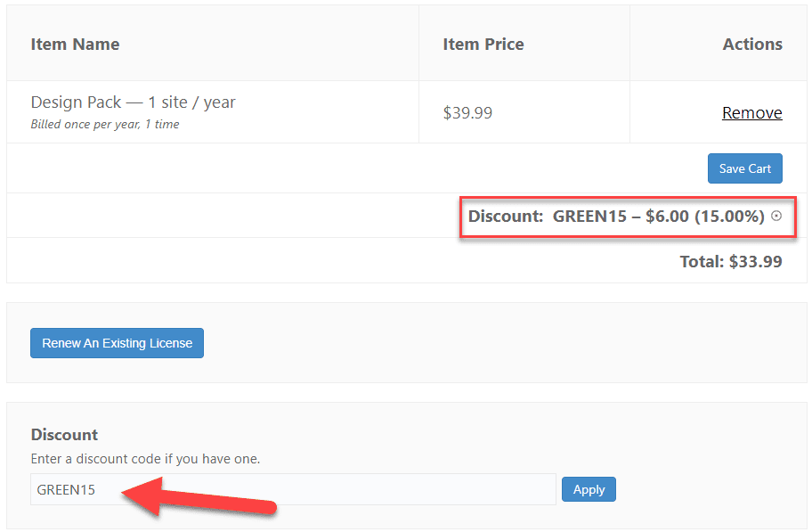Click the Billed once per year, 1 time note

click(101, 124)
